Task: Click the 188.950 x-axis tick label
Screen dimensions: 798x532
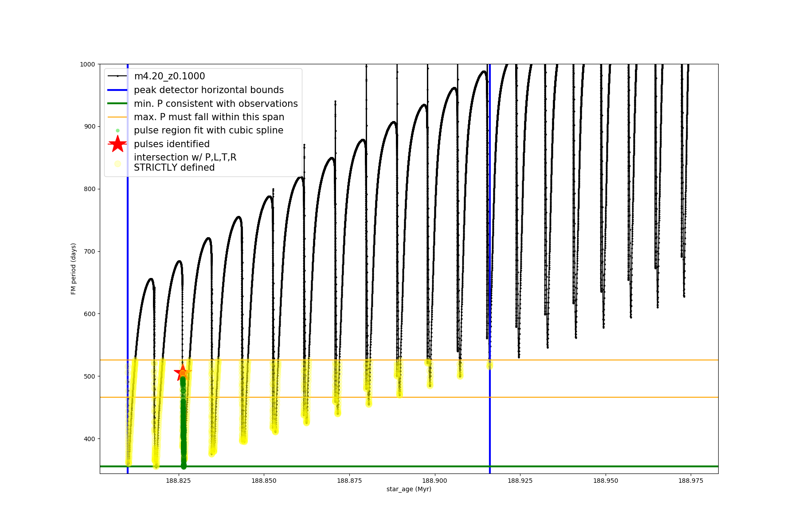Action: tap(605, 481)
